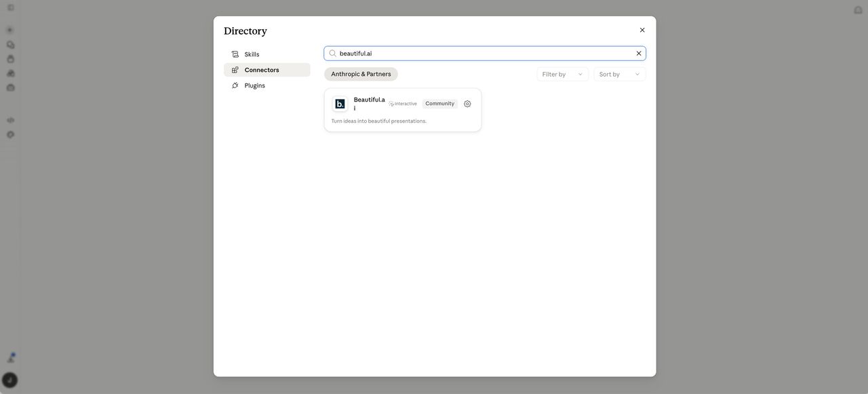Toggle the Anthropic & Partners filter chip

click(x=361, y=74)
